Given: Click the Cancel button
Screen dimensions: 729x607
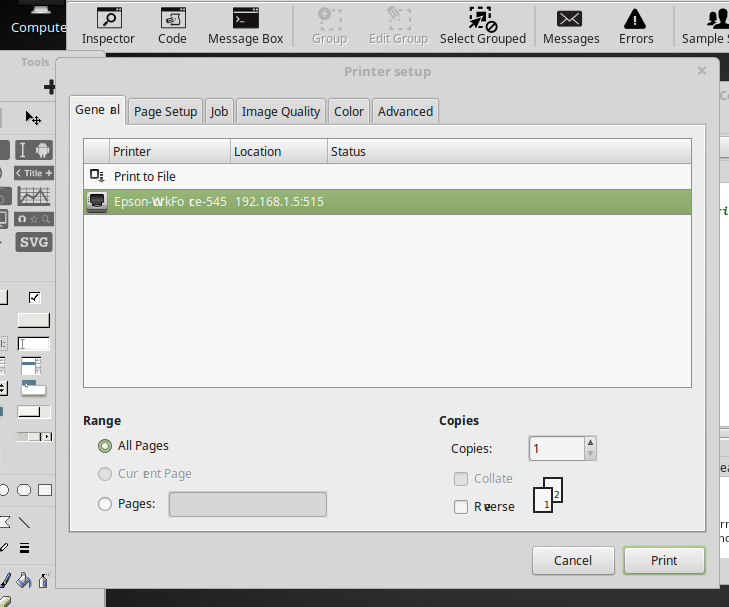Looking at the screenshot, I should 573,561.
